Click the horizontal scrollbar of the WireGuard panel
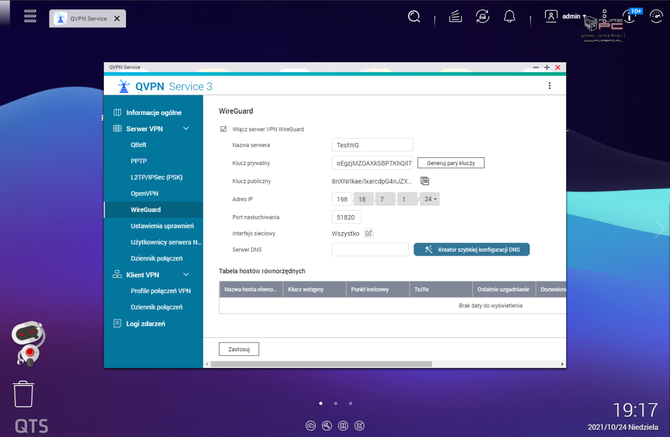The width and height of the screenshot is (670, 437). click(x=321, y=364)
